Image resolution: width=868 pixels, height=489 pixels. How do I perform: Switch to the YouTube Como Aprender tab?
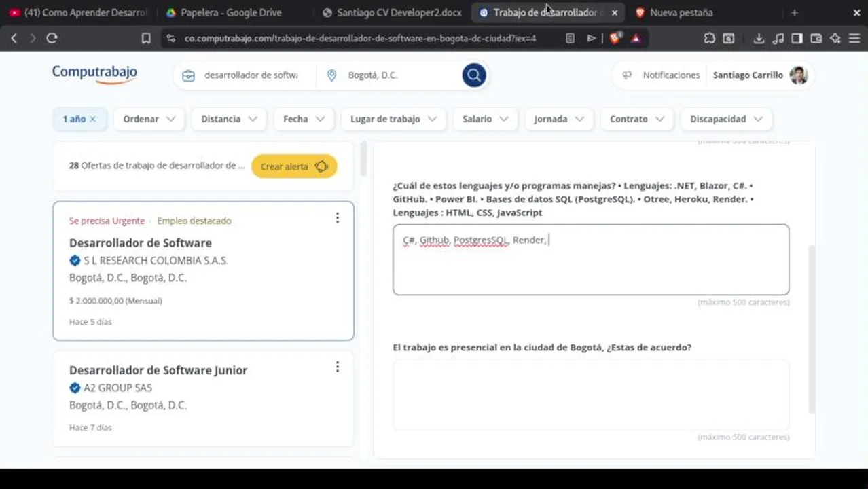pos(79,12)
